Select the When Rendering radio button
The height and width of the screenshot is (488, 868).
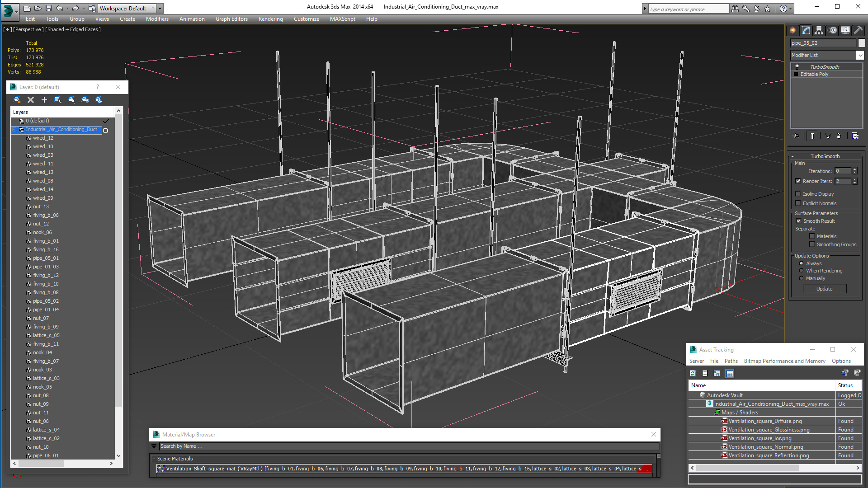click(802, 271)
